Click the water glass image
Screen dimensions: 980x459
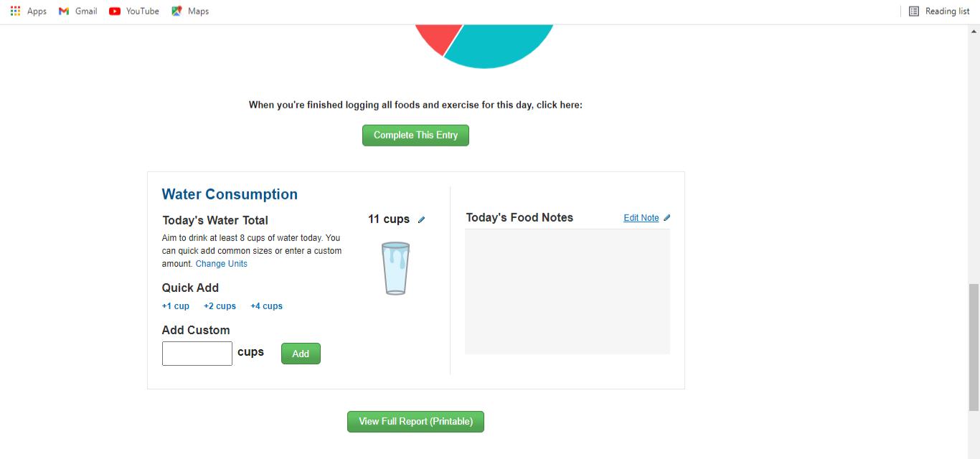click(x=395, y=268)
